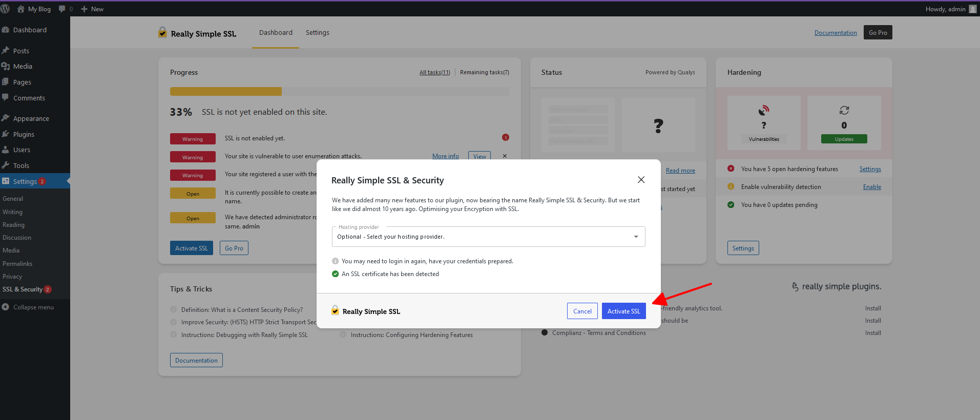
Task: Click the Updates refresh icon
Action: click(844, 110)
